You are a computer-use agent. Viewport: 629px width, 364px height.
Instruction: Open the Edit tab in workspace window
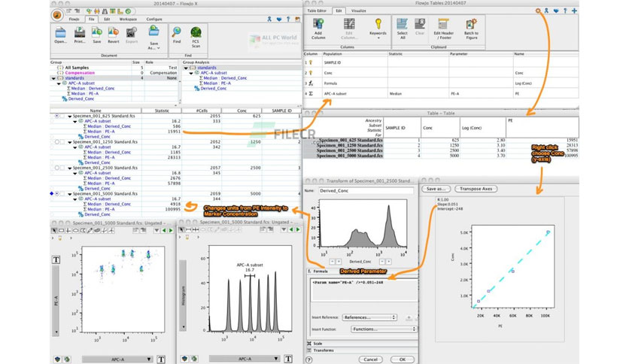pyautogui.click(x=107, y=19)
